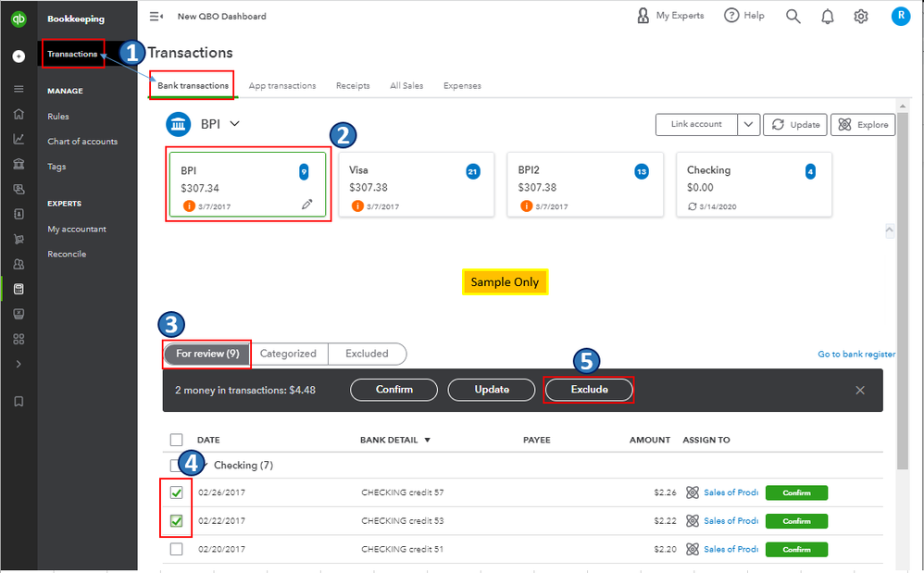Open the New (+) create menu
Image resolution: width=924 pixels, height=573 pixels.
[19, 56]
